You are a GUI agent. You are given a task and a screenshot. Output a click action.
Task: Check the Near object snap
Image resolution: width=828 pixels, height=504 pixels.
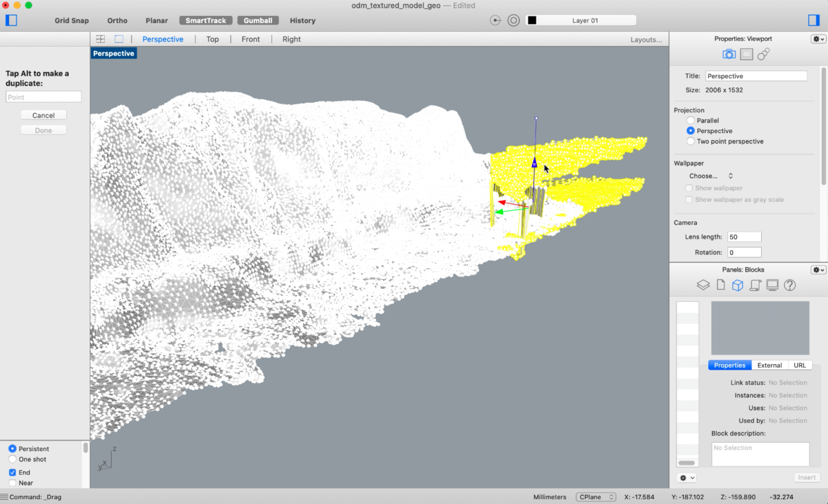point(12,483)
